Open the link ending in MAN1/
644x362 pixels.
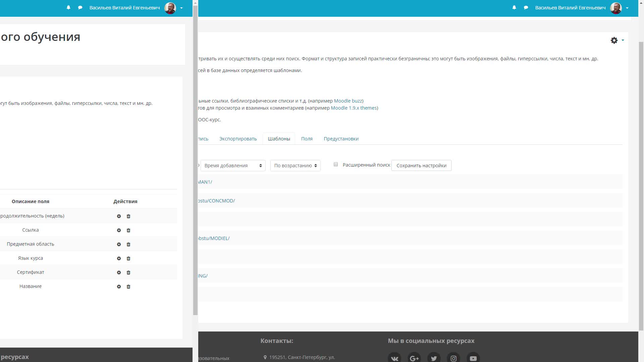(x=205, y=182)
